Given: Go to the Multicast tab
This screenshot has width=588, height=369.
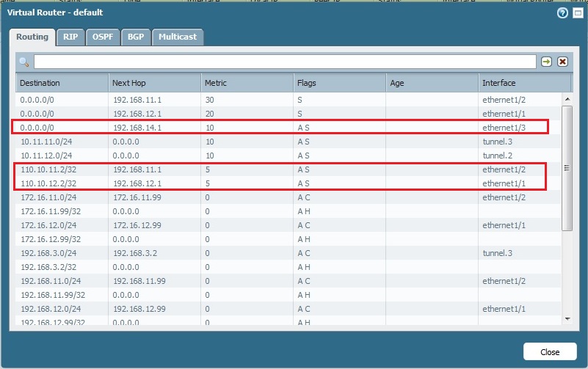Looking at the screenshot, I should [x=177, y=37].
